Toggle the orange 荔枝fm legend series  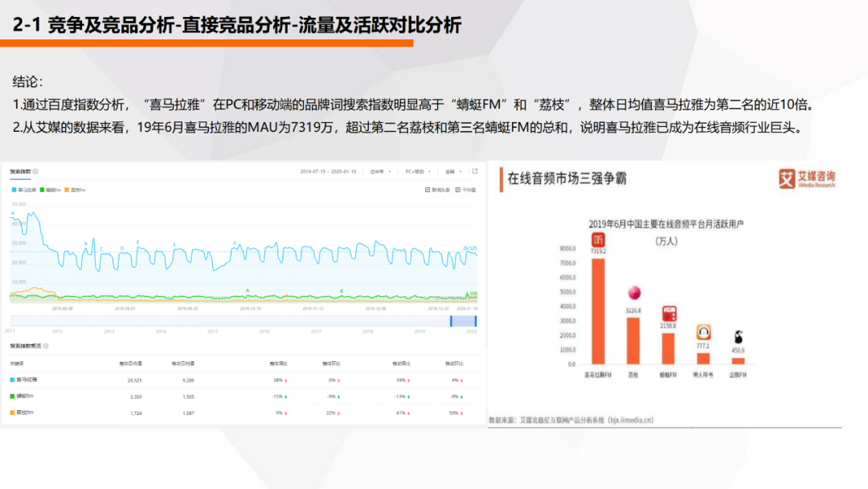coord(75,190)
